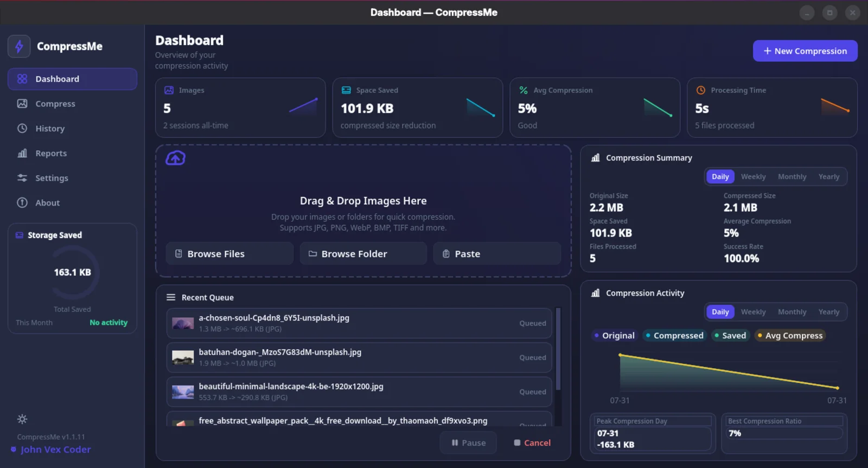Click the beautiful-minimal-landscape image thumbnail
Image resolution: width=868 pixels, height=468 pixels.
(x=183, y=392)
